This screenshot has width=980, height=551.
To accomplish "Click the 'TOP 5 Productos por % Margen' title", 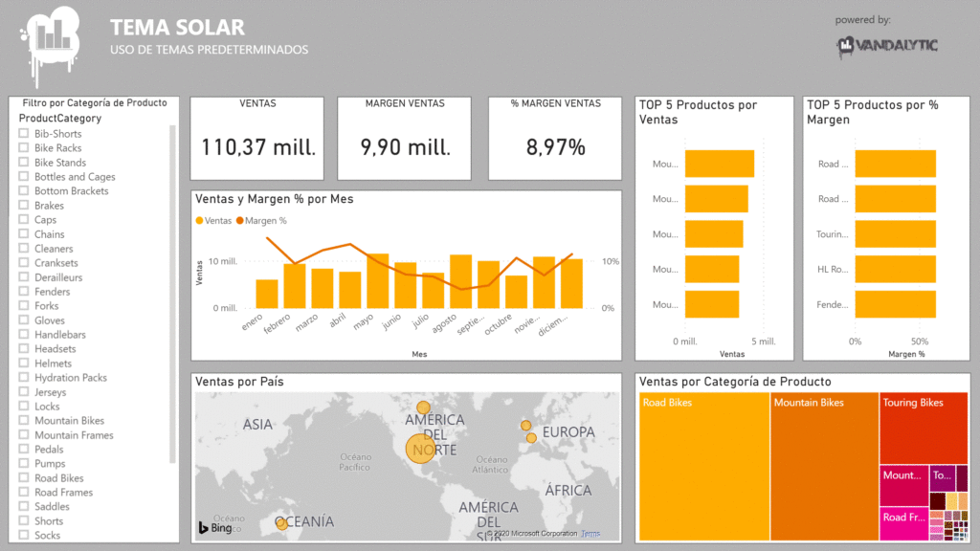I will coord(873,113).
